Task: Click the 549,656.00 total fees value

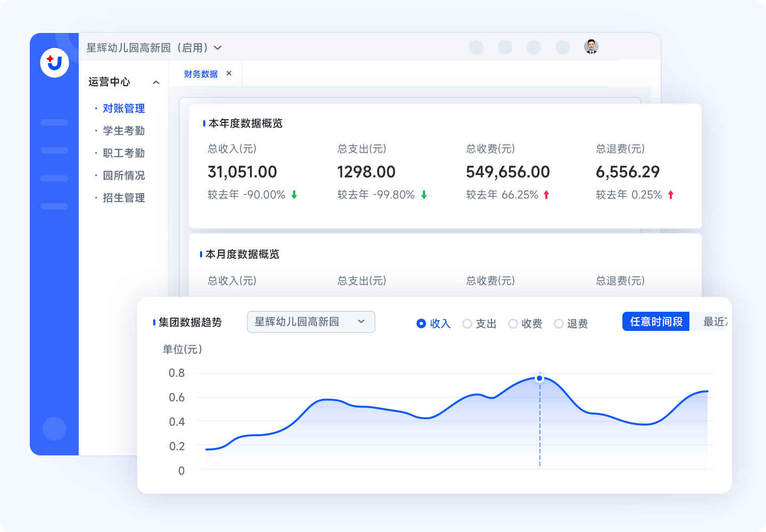Action: pos(508,172)
